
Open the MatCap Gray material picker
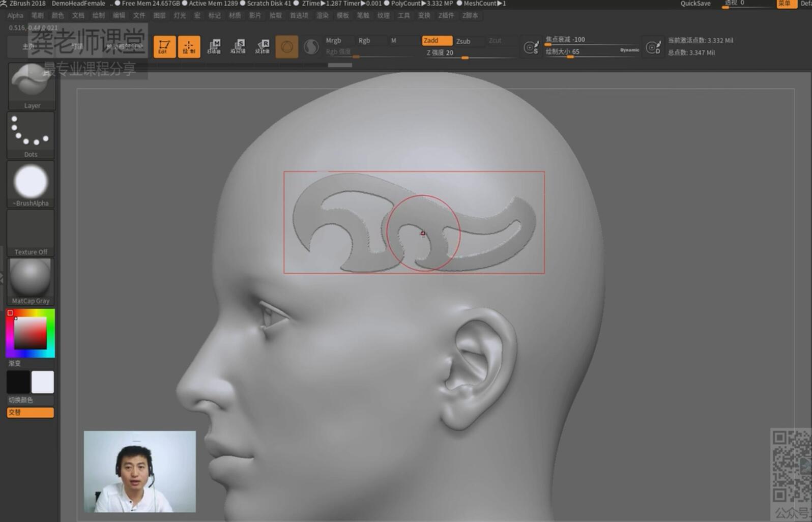click(x=31, y=281)
